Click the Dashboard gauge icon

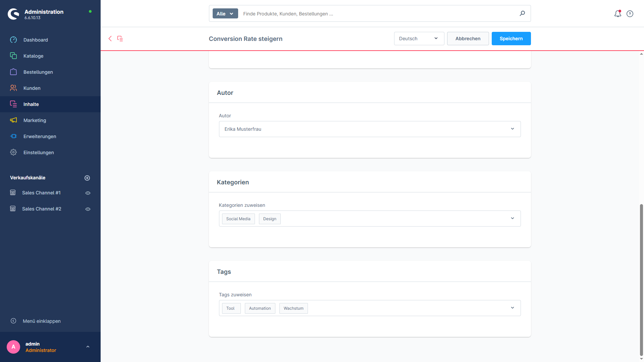[x=13, y=40]
